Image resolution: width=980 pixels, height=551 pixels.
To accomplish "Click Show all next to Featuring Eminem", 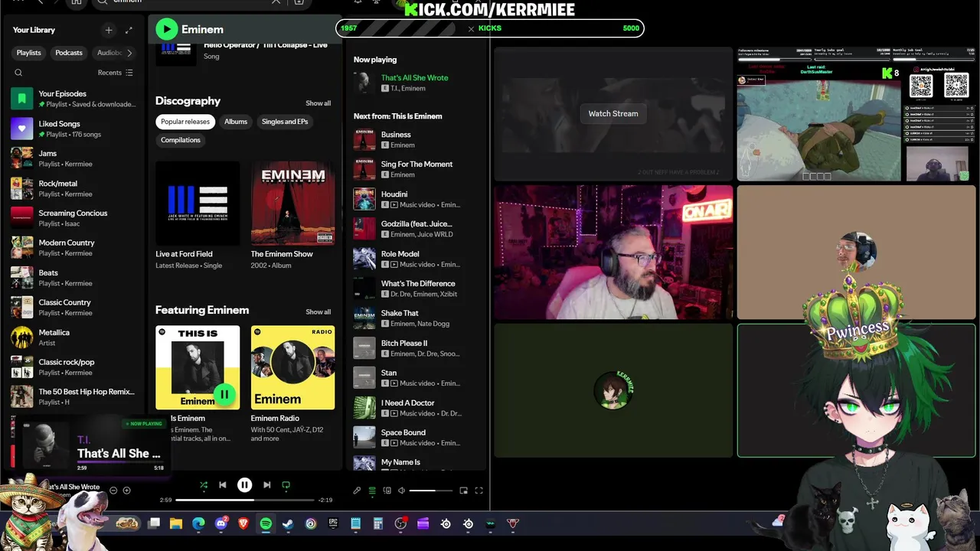I will pyautogui.click(x=318, y=312).
